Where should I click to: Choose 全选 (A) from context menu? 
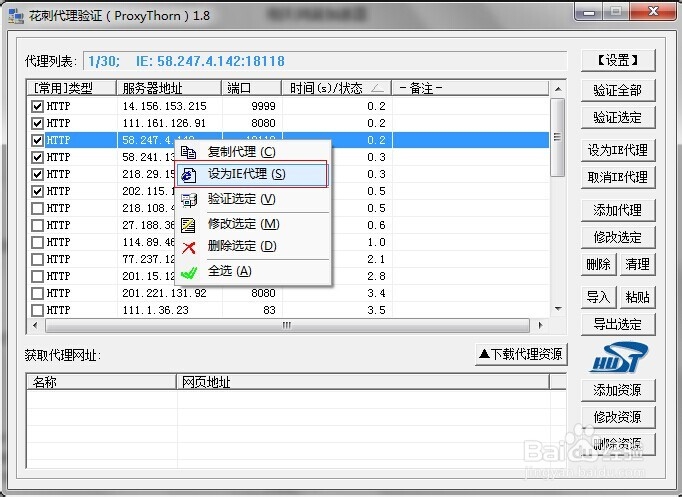(253, 271)
